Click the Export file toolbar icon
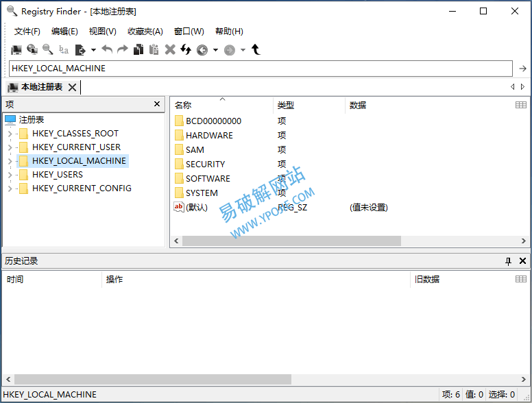 coord(80,50)
